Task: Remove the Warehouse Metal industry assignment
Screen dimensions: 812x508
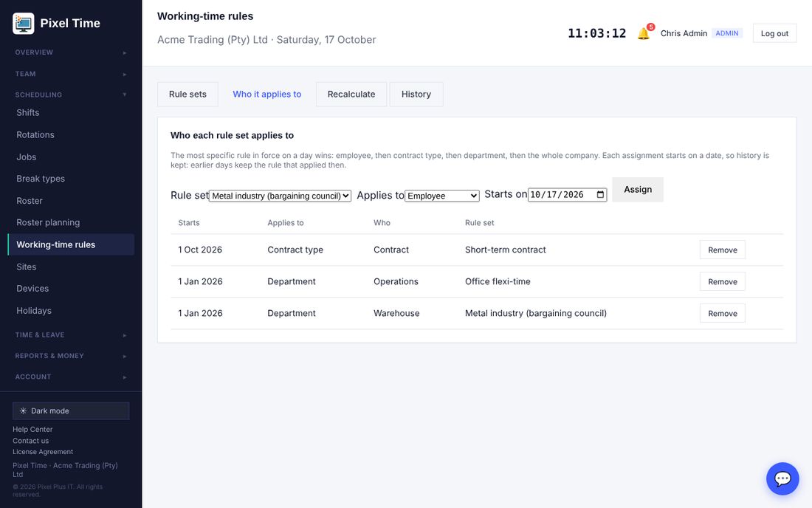Action: [723, 313]
